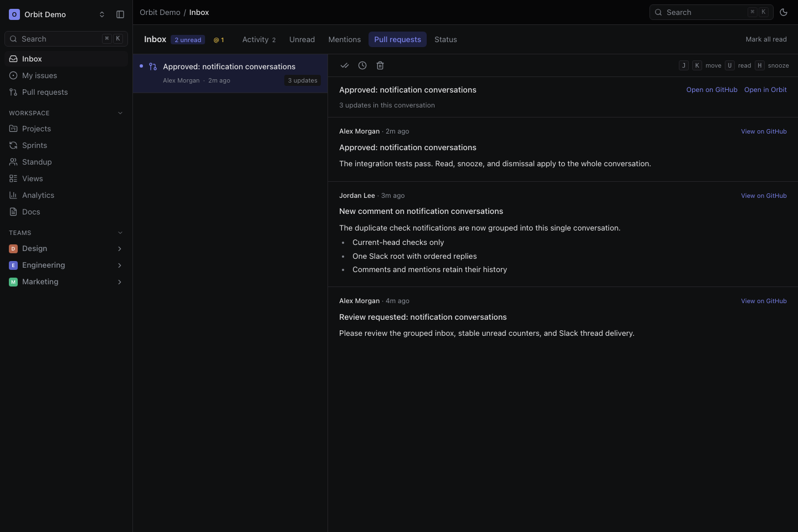Viewport: 798px width, 532px height.
Task: Toggle sidebar with the panel icon
Action: [120, 14]
